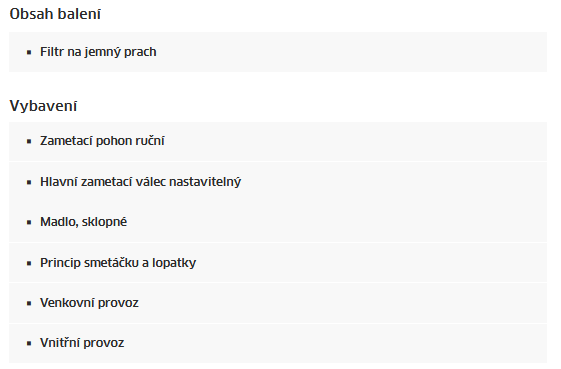
Task: Click the word sklopné
Action: click(104, 222)
